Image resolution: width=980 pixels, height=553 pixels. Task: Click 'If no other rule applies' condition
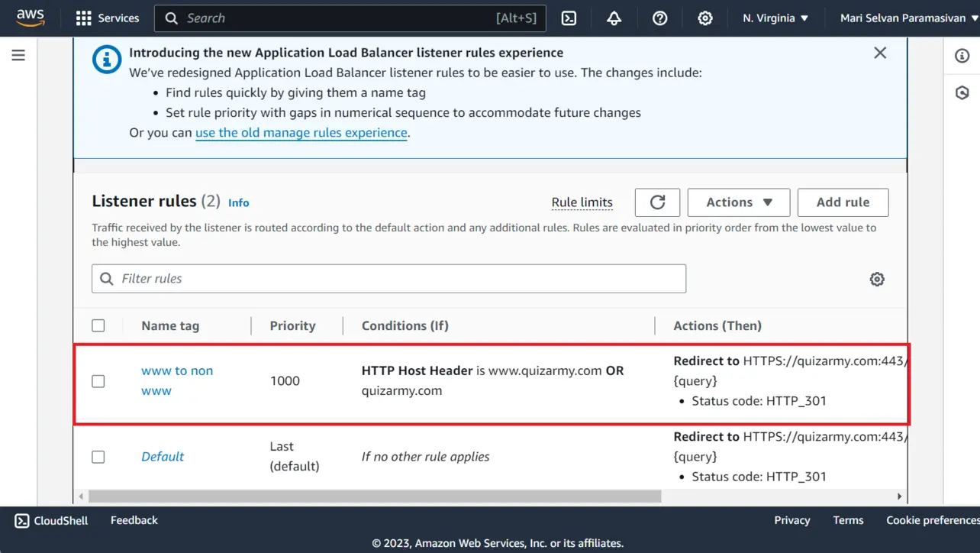[426, 457]
